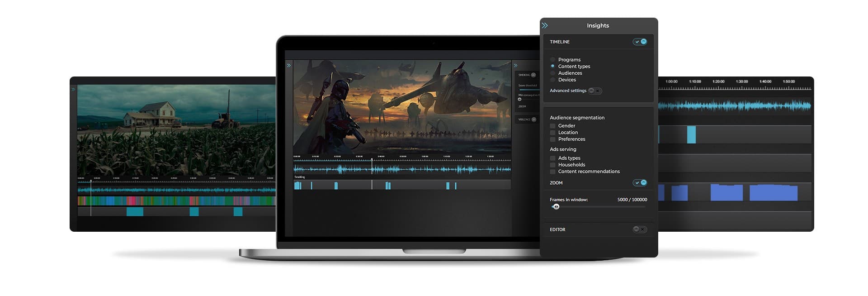Click the first teal segment under the color strip
Viewport: 868px width, 296px height.
(x=135, y=211)
